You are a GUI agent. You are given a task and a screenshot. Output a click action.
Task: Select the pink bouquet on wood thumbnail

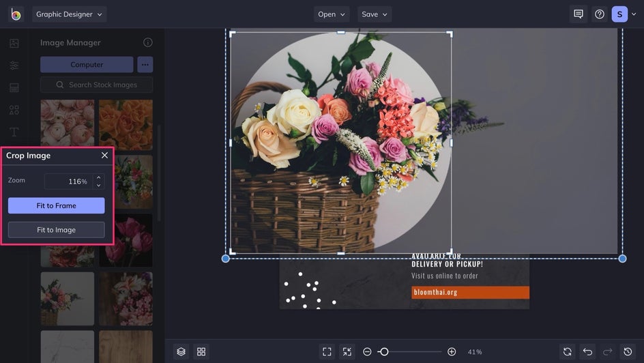(x=126, y=299)
